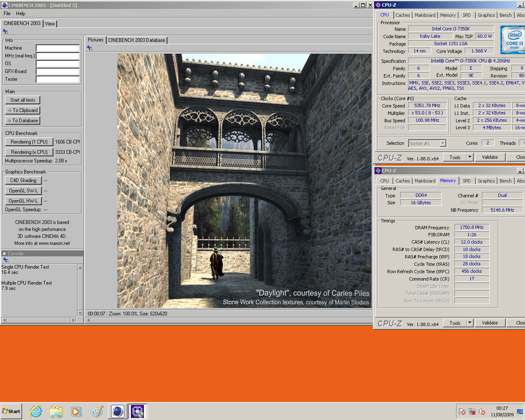Open the SPD tab in the CPU-Z Memory window
Screen dimensions: 525x420
pos(467,181)
